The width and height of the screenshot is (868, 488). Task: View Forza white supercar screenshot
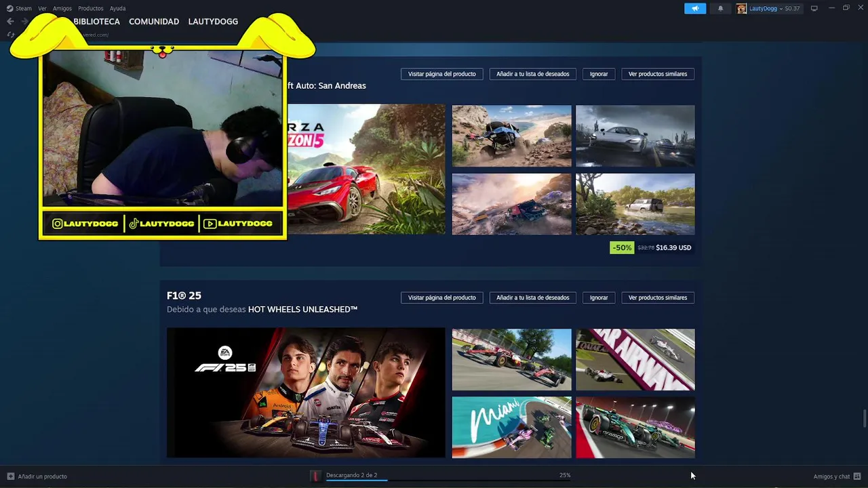635,136
